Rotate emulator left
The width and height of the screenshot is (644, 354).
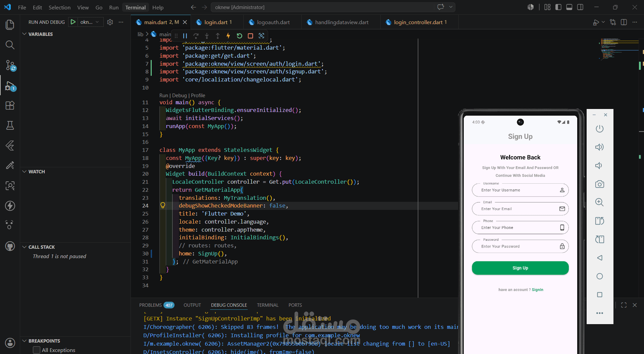(x=599, y=221)
